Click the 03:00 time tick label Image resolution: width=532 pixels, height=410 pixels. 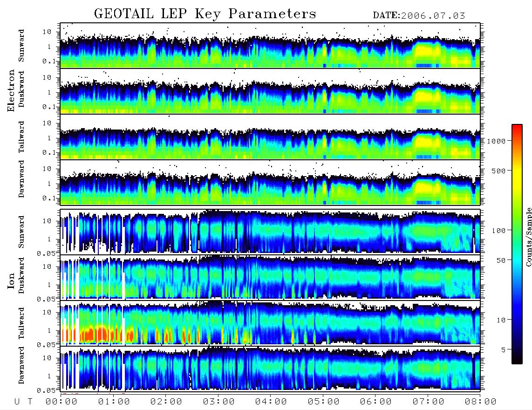(x=219, y=402)
